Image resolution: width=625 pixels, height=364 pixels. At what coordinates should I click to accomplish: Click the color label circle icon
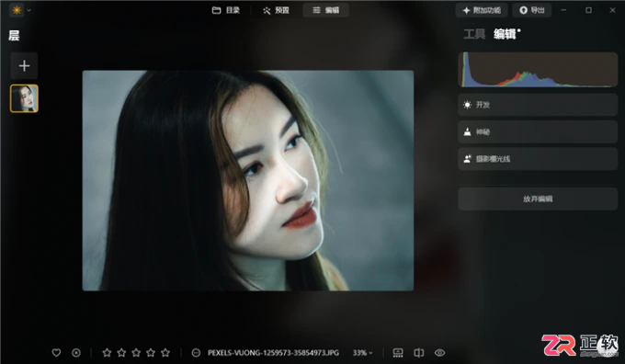(196, 352)
